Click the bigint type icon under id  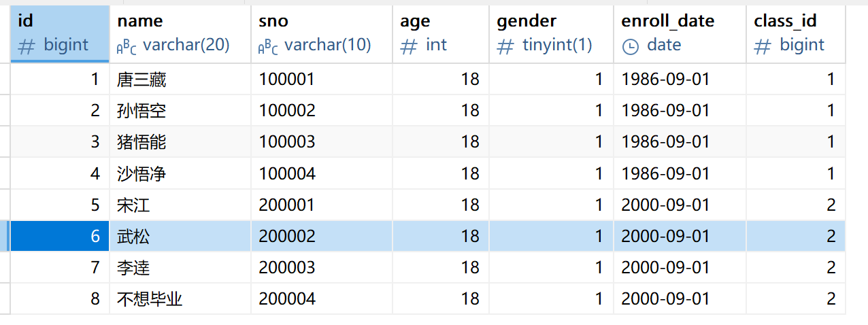pos(26,46)
